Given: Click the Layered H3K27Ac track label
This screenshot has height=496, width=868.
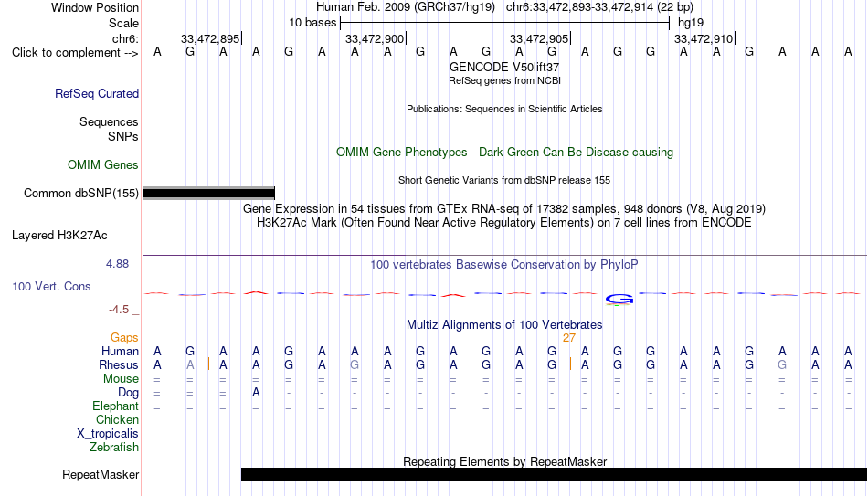Looking at the screenshot, I should 59,236.
